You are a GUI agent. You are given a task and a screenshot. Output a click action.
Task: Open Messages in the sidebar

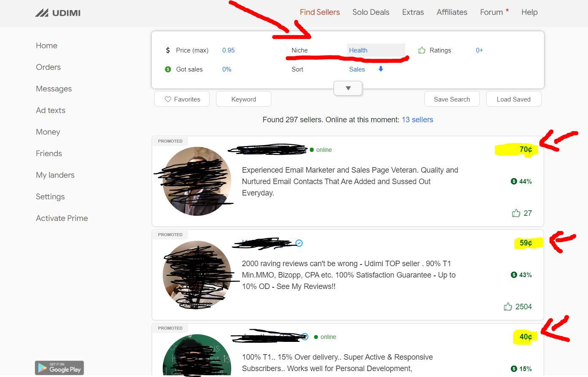point(54,89)
